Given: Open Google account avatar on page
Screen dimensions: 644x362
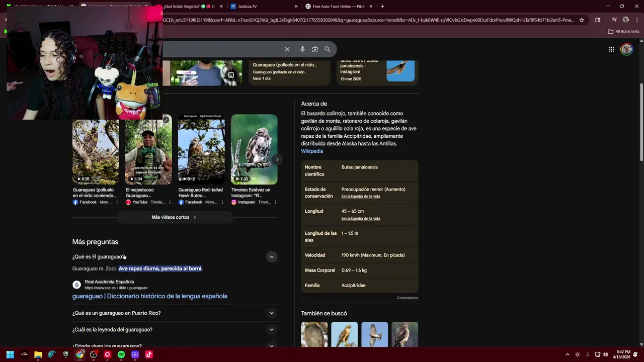Looking at the screenshot, I should (x=626, y=49).
